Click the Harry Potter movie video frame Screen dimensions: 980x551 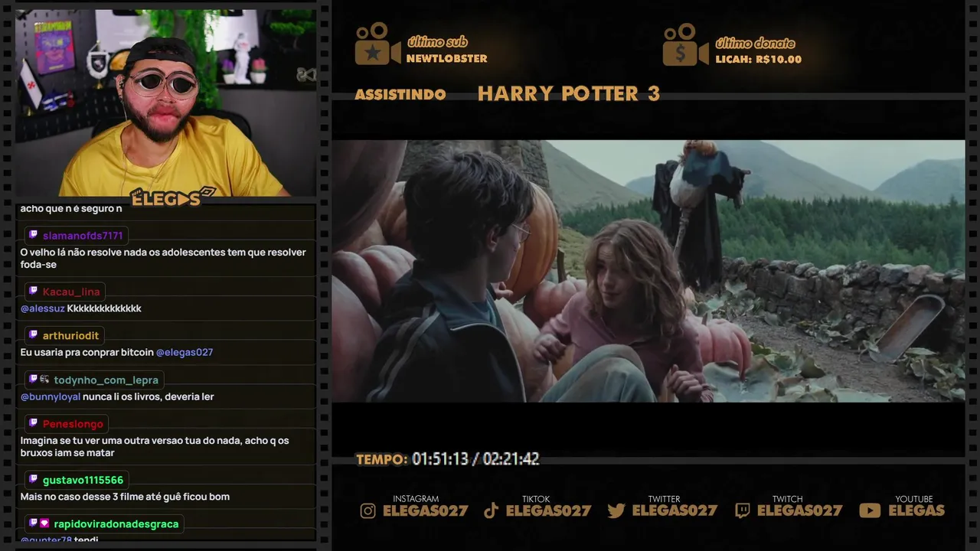point(648,271)
